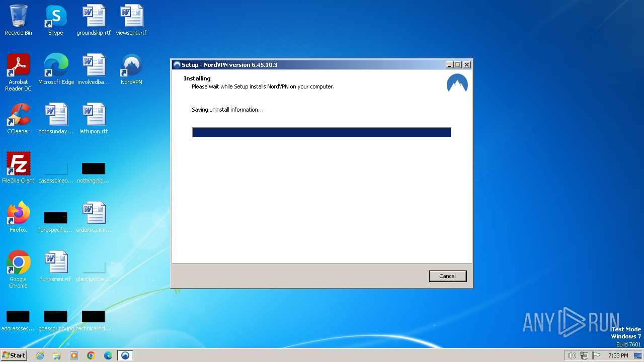
Task: Click the installation progress bar
Action: (x=321, y=132)
